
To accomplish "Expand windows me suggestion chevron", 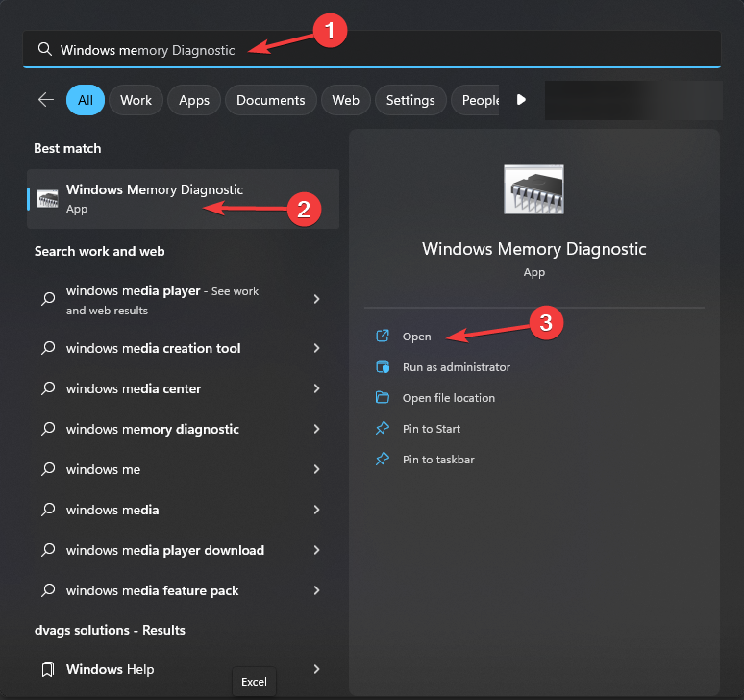I will coord(316,469).
